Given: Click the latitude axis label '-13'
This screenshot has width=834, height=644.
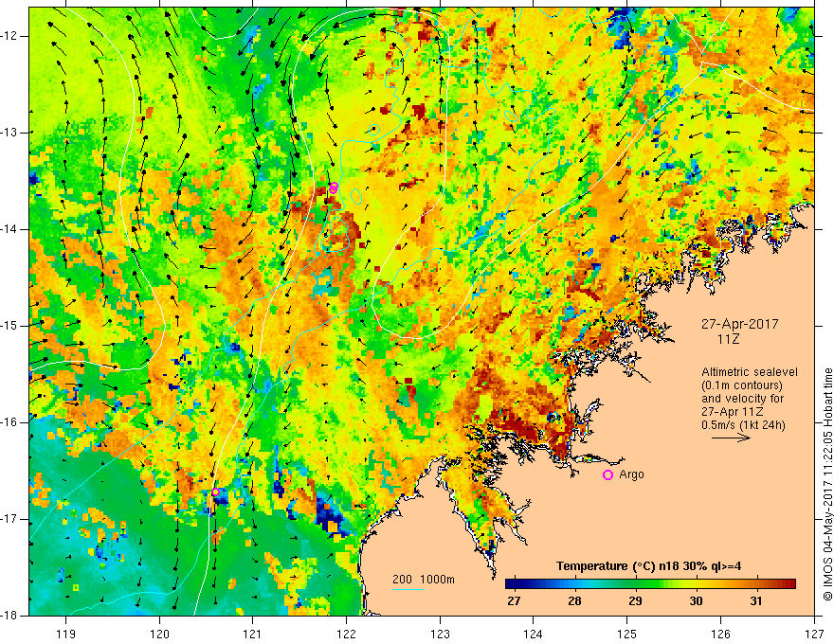Looking at the screenshot, I should pyautogui.click(x=9, y=133).
